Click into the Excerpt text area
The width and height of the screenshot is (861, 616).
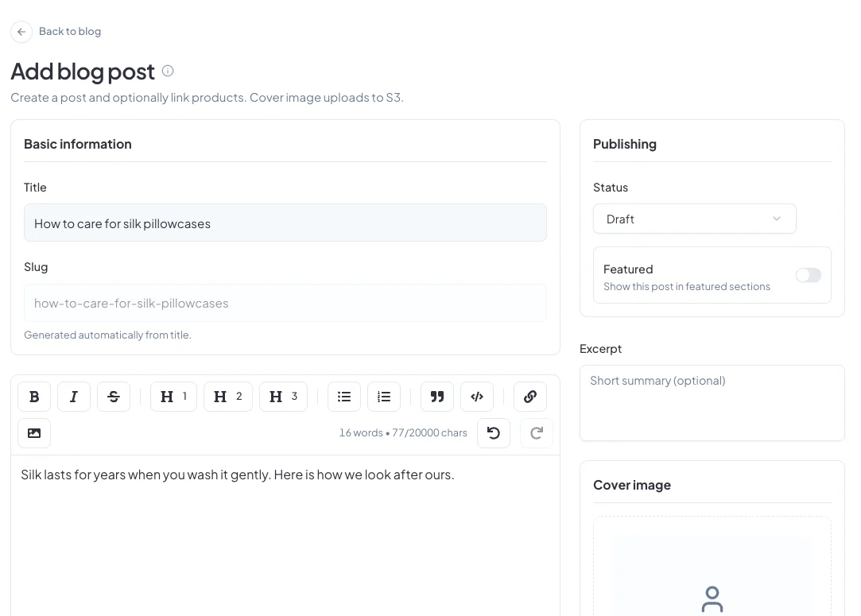[712, 403]
